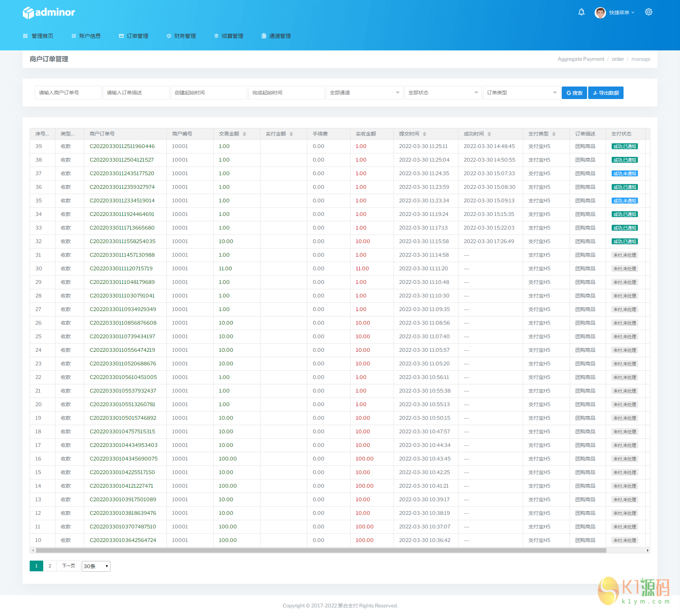Click the user avatar picture
The width and height of the screenshot is (680, 616).
coord(600,13)
